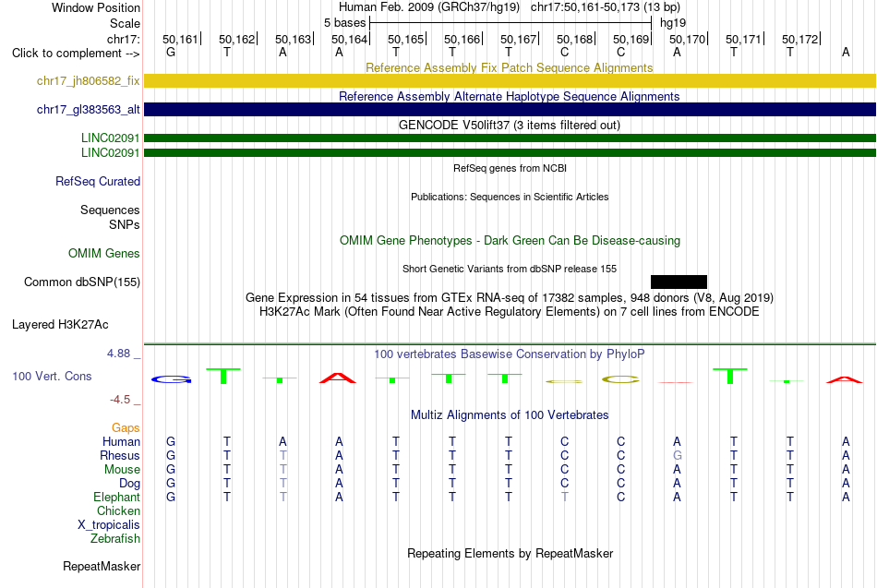Select the dark blue alternate haplotype bar
The width and height of the screenshot is (877, 588).
point(511,109)
